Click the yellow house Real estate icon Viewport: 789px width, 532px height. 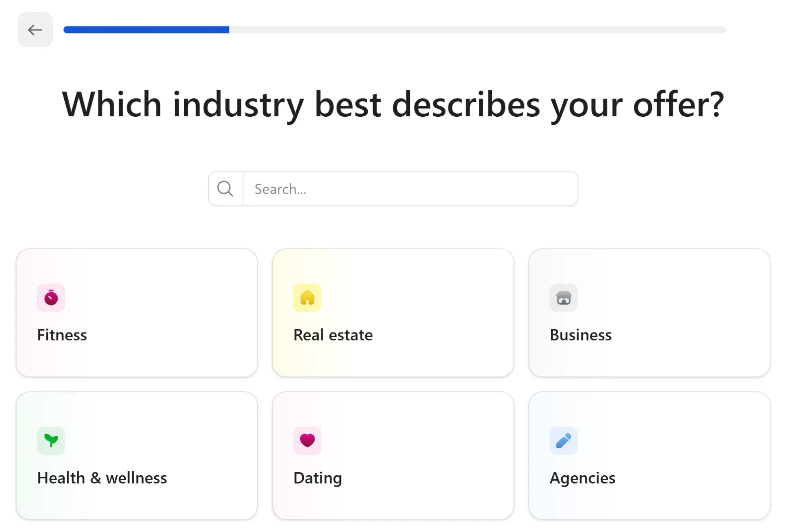pyautogui.click(x=307, y=298)
